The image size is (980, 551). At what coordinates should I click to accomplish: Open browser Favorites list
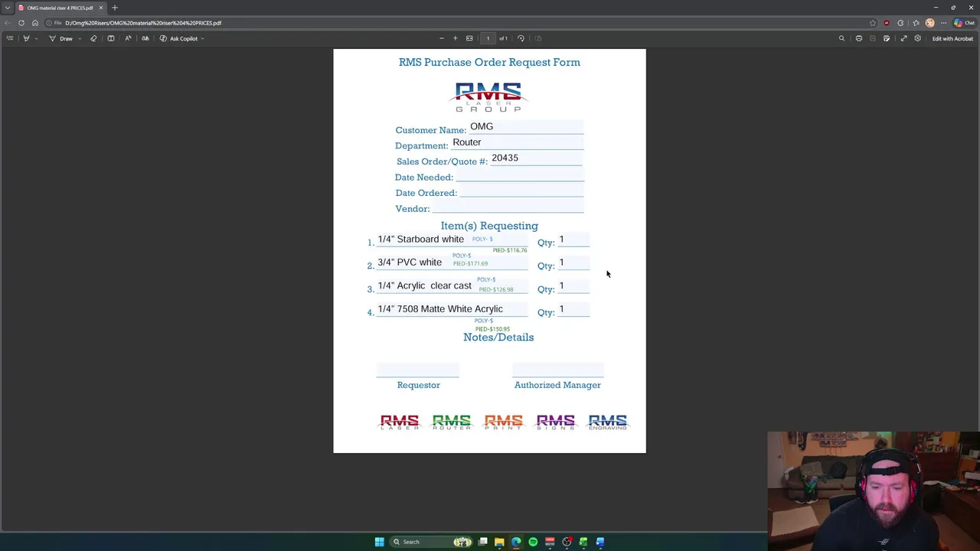tap(916, 23)
